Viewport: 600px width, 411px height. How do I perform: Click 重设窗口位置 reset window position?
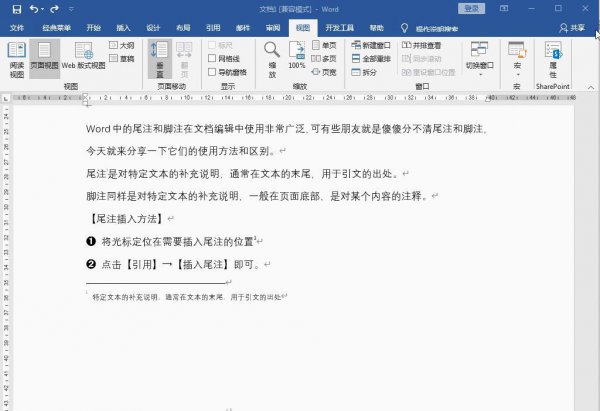429,72
